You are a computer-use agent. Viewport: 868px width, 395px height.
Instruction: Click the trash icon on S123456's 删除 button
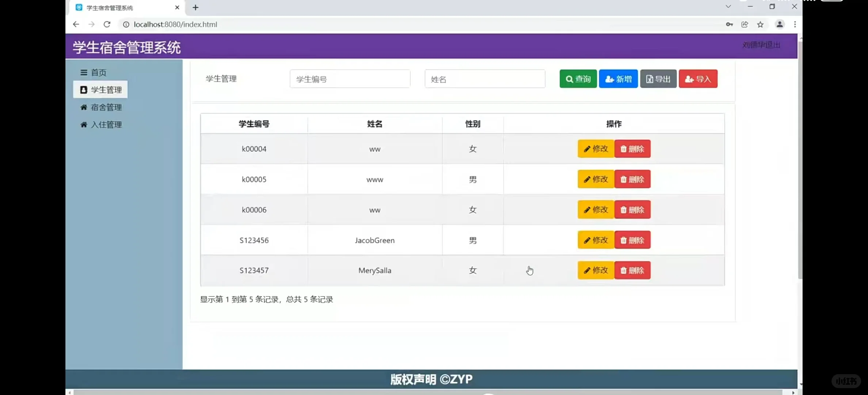tap(624, 240)
